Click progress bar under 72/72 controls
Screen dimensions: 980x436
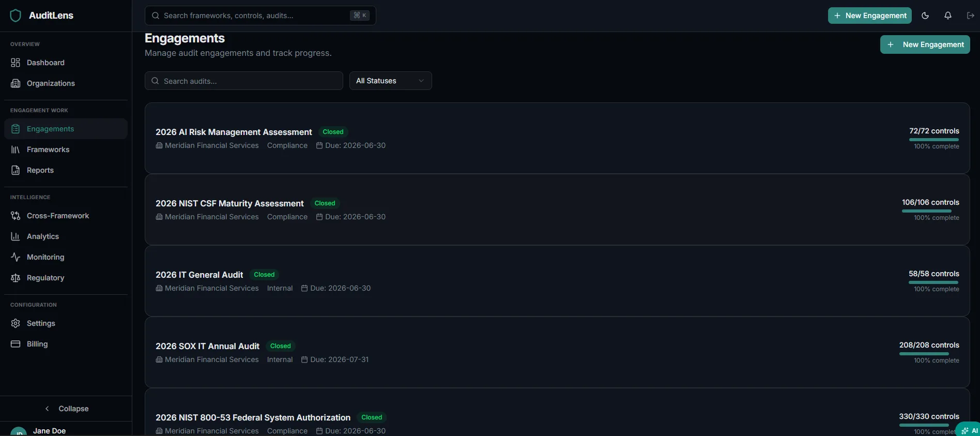pos(934,140)
